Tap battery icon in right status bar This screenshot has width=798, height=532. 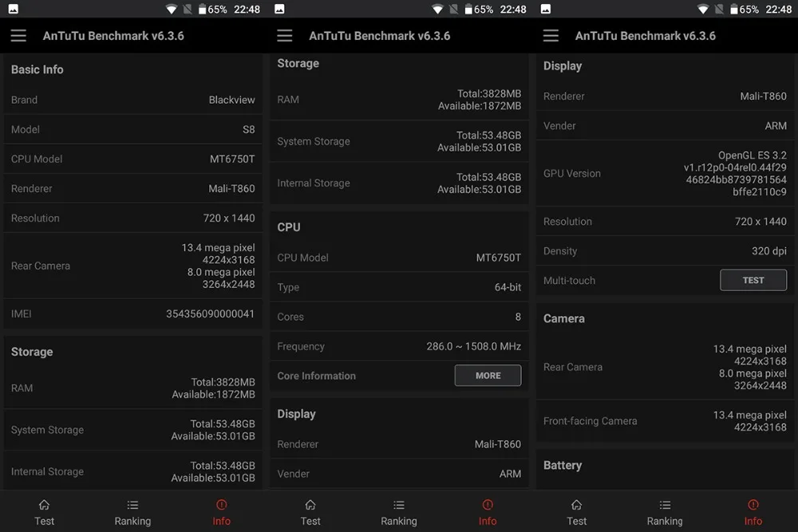(734, 9)
